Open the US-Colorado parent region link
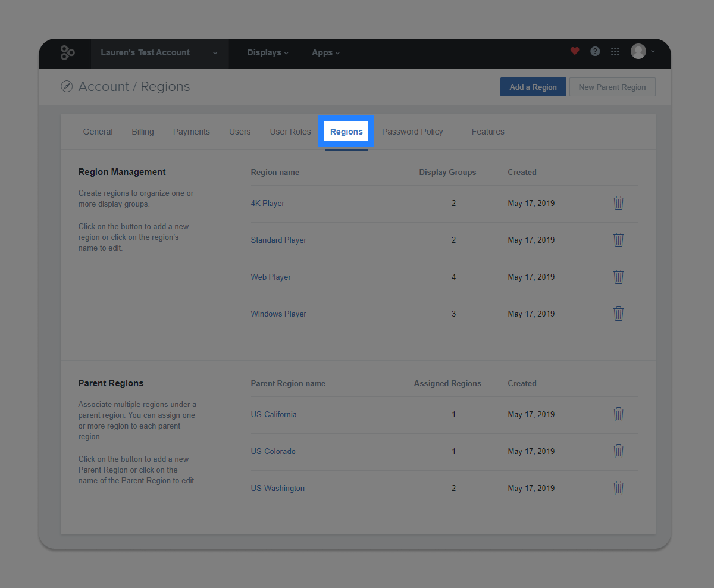The image size is (714, 588). (x=273, y=451)
